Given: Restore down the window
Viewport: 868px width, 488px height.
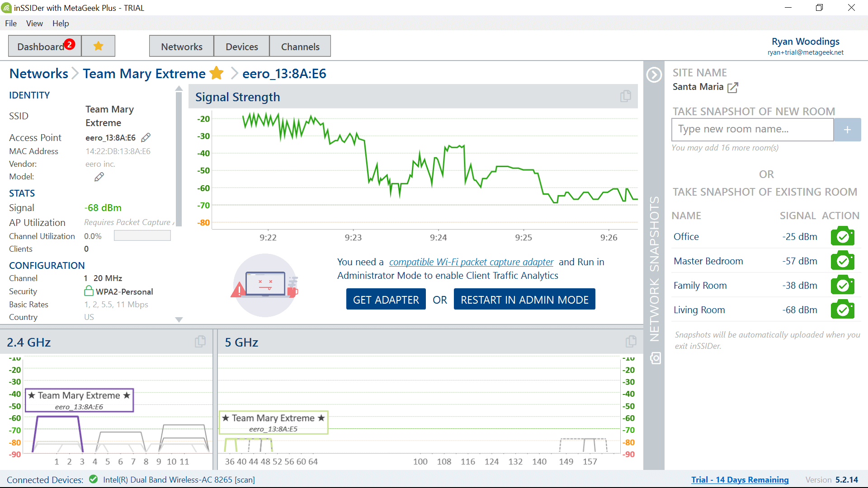Looking at the screenshot, I should pyautogui.click(x=819, y=8).
